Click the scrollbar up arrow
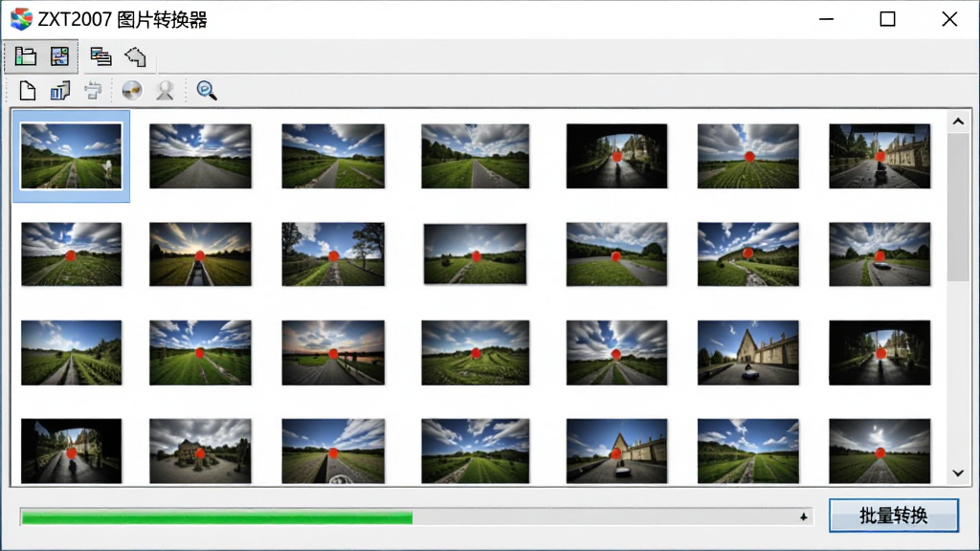Screen dimensions: 980x551 [x=958, y=121]
